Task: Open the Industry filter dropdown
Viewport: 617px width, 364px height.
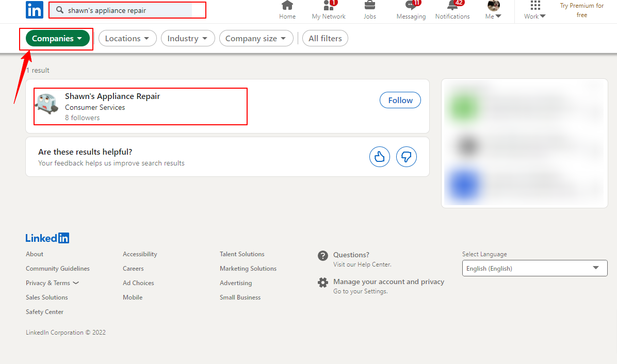Action: [x=188, y=39]
